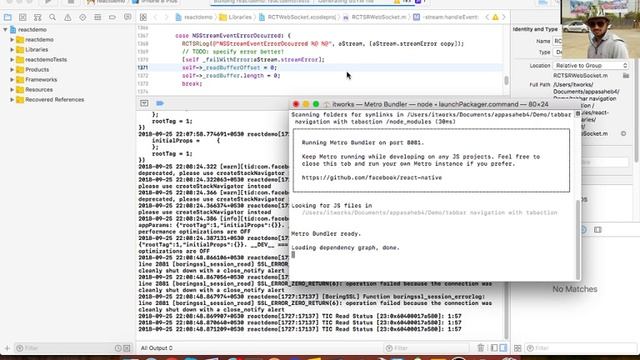This screenshot has height=360, width=640.
Task: Select the reactdemoTests tree item
Action: coord(46,60)
